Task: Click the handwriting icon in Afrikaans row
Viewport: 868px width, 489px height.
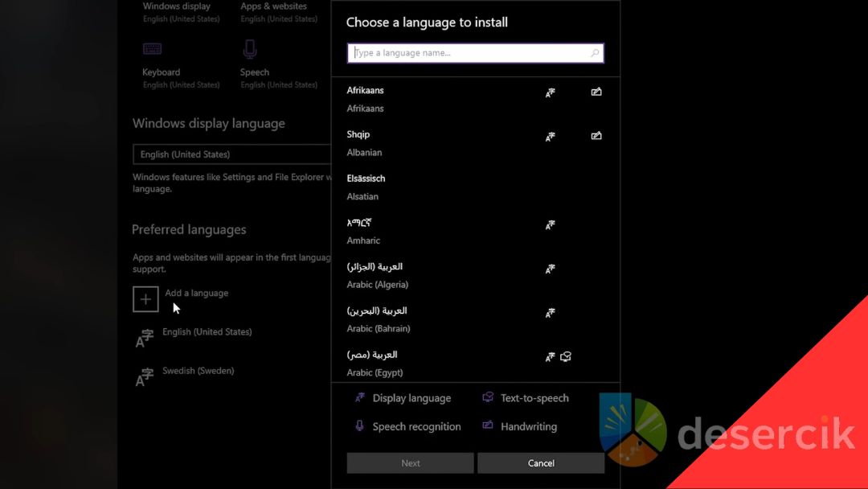Action: tap(596, 92)
